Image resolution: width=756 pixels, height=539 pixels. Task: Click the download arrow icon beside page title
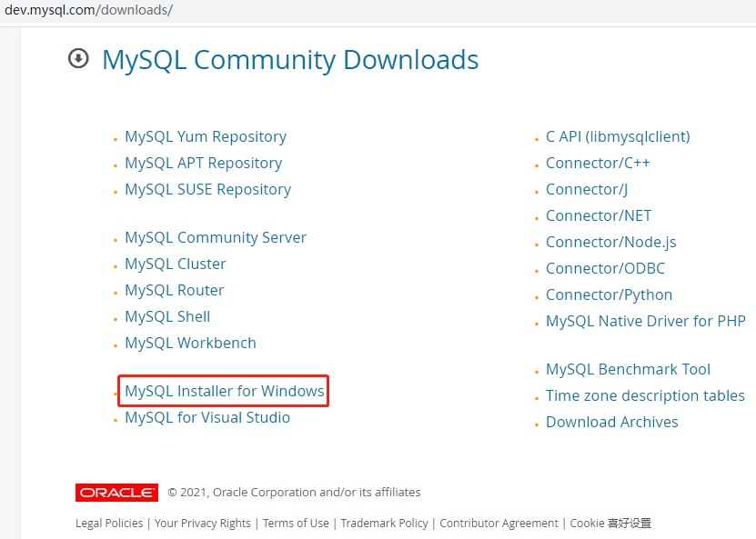tap(79, 59)
